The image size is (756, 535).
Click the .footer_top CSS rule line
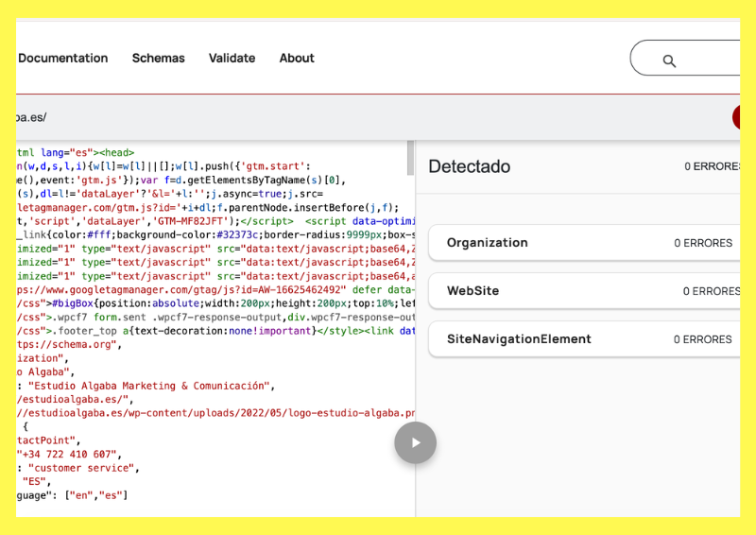point(215,331)
